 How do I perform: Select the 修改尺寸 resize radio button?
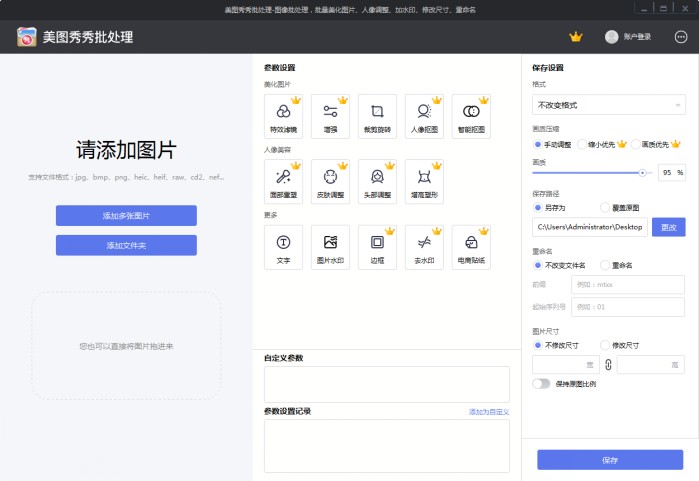click(x=604, y=345)
